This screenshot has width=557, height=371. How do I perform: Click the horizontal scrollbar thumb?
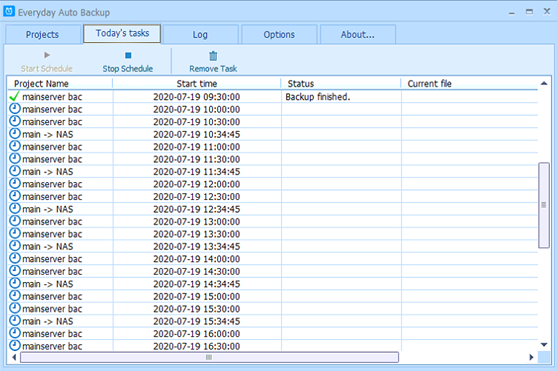pyautogui.click(x=209, y=357)
